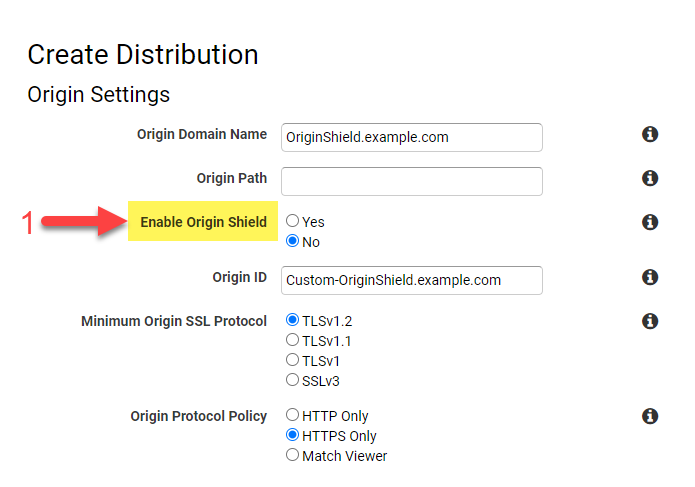The height and width of the screenshot is (487, 695).
Task: Open info icon for Enable Origin Shield
Action: tap(650, 222)
